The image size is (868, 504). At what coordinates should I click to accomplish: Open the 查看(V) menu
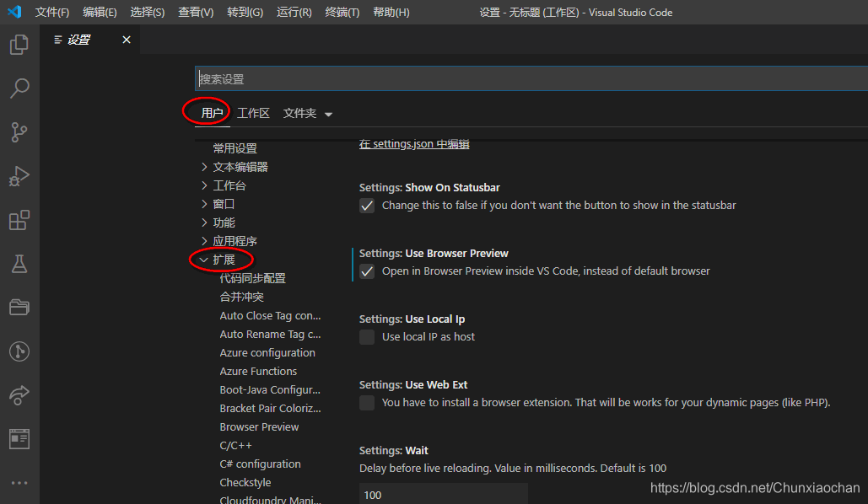click(x=196, y=12)
